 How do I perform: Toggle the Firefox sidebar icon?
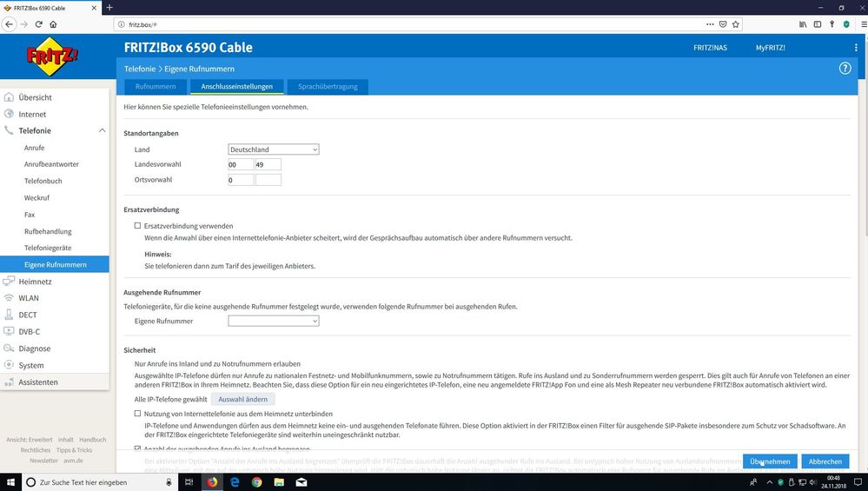coord(817,24)
